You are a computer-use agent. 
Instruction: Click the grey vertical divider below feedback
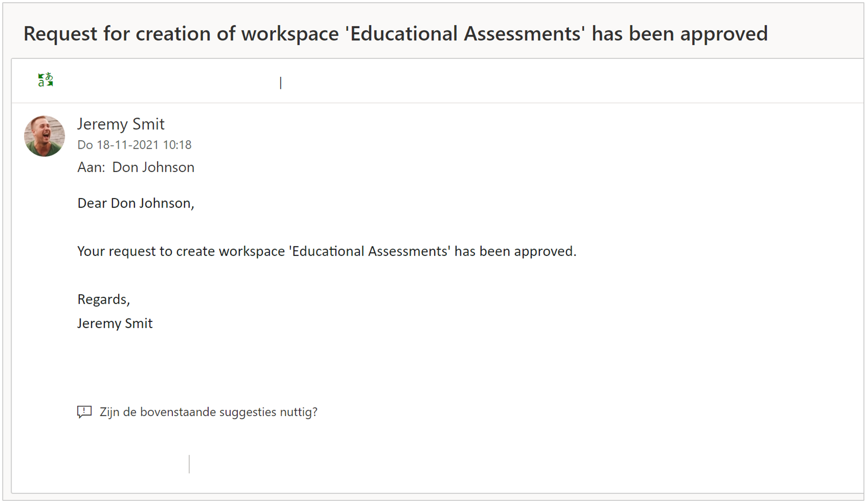coord(189,464)
